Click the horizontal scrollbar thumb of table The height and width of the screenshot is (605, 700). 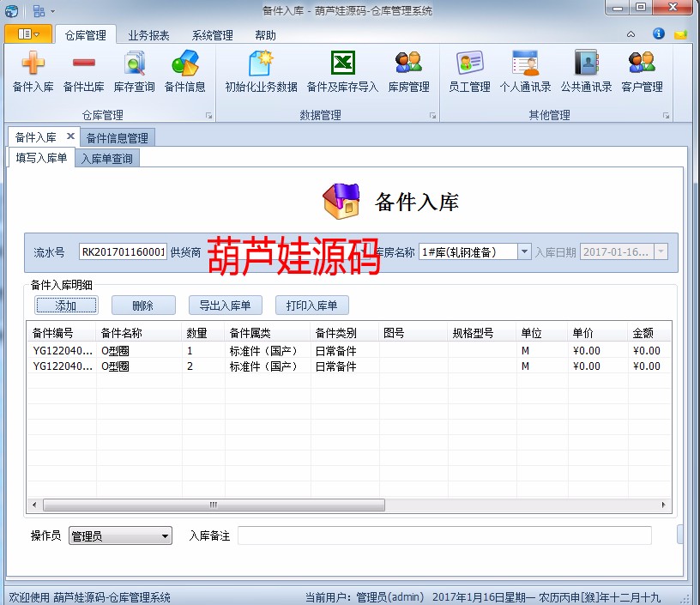tap(214, 505)
